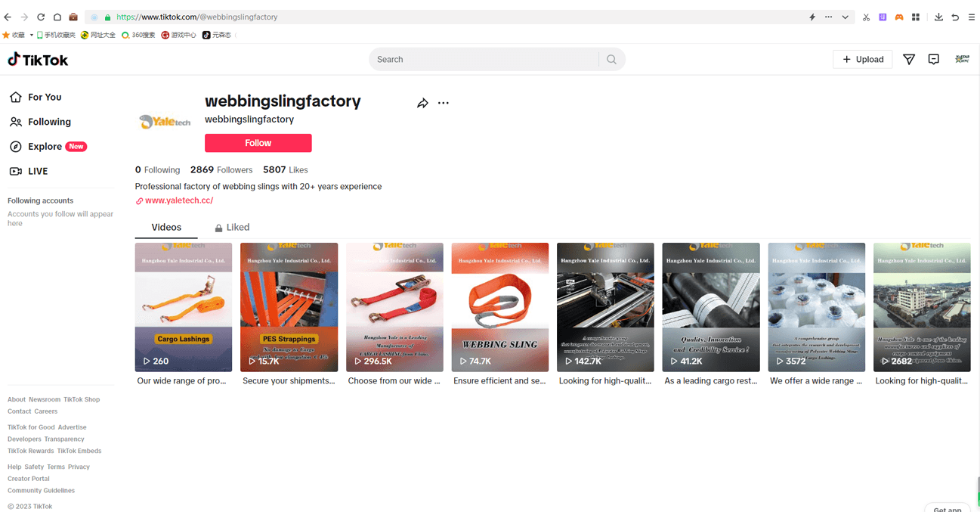Open the Explore page
This screenshot has height=512, width=980.
click(x=45, y=147)
